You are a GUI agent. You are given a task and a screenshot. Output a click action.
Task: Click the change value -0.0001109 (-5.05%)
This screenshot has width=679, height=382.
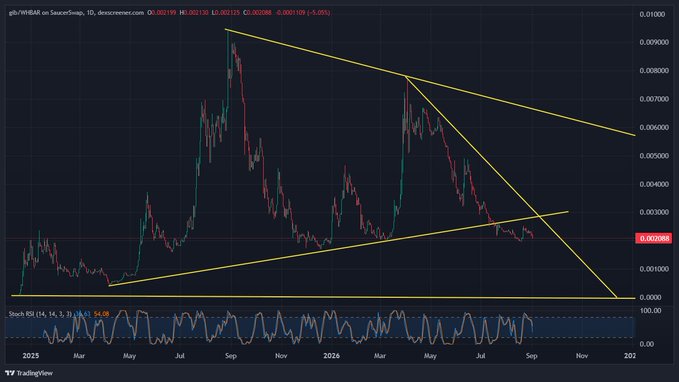(x=303, y=13)
